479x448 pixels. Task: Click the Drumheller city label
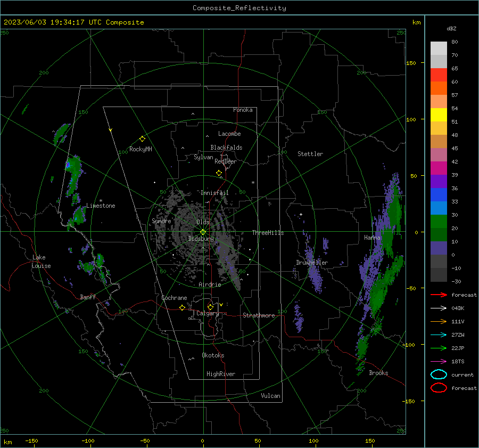tap(312, 263)
